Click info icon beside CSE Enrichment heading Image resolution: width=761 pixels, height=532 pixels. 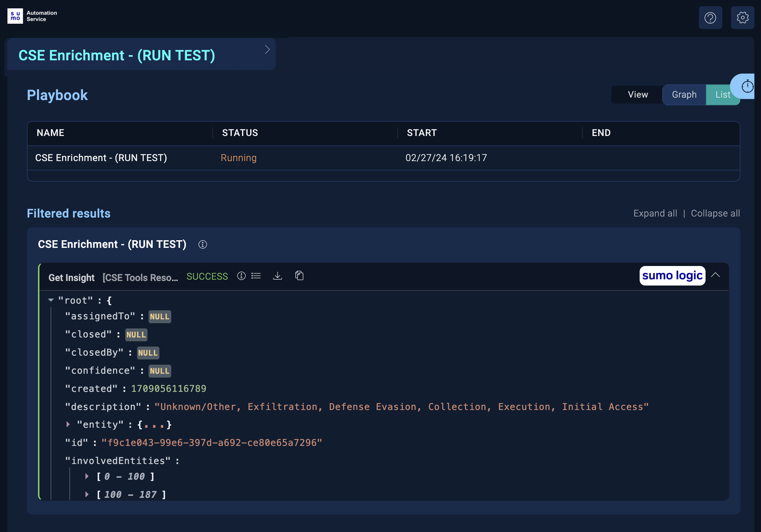pos(203,244)
